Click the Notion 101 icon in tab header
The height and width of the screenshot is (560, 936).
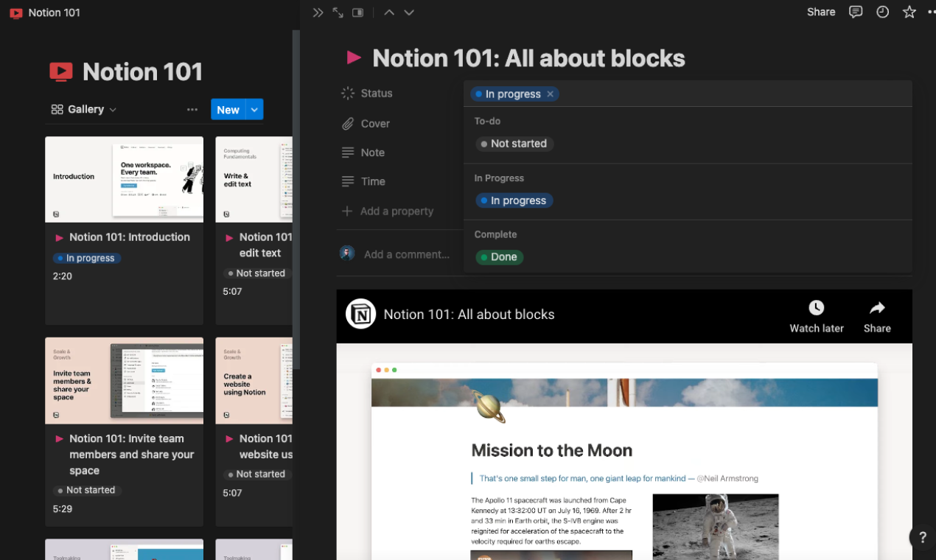(16, 13)
